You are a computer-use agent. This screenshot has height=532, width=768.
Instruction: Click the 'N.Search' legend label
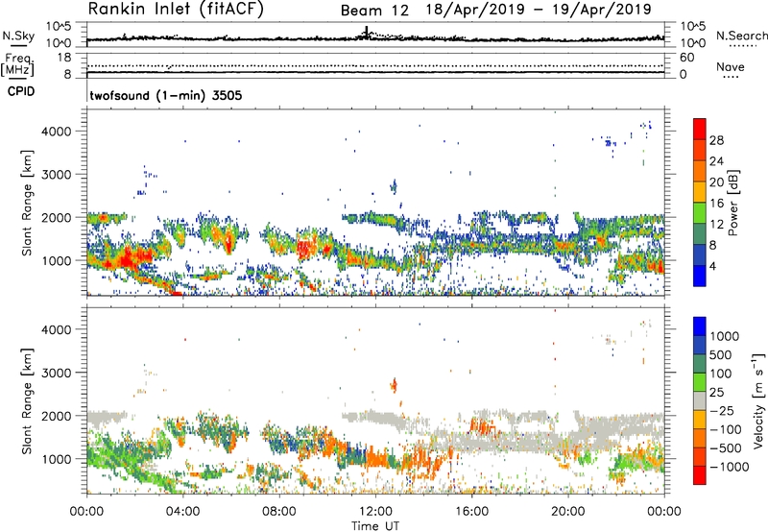[x=742, y=36]
